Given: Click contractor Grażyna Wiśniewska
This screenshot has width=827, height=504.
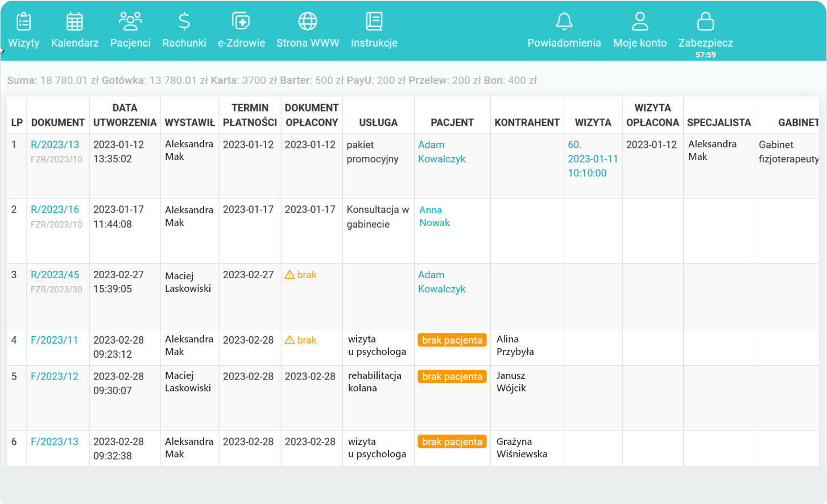Looking at the screenshot, I should pos(522,448).
